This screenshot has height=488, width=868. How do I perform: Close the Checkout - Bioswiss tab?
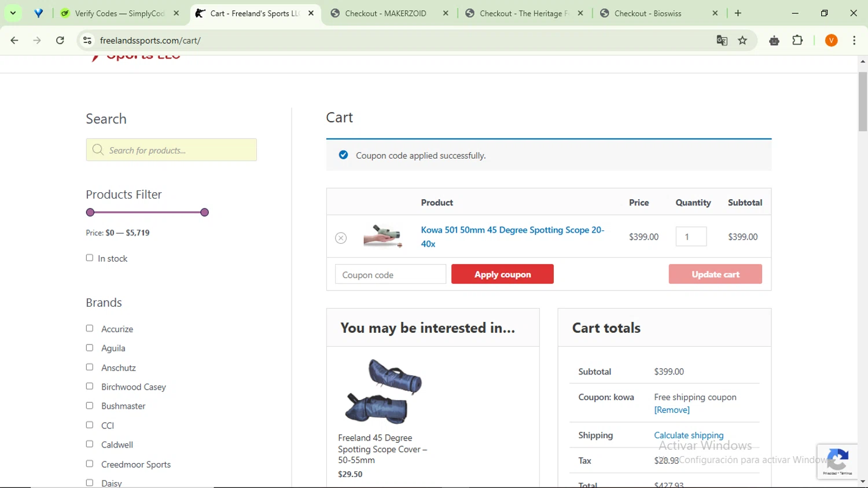[x=715, y=13]
